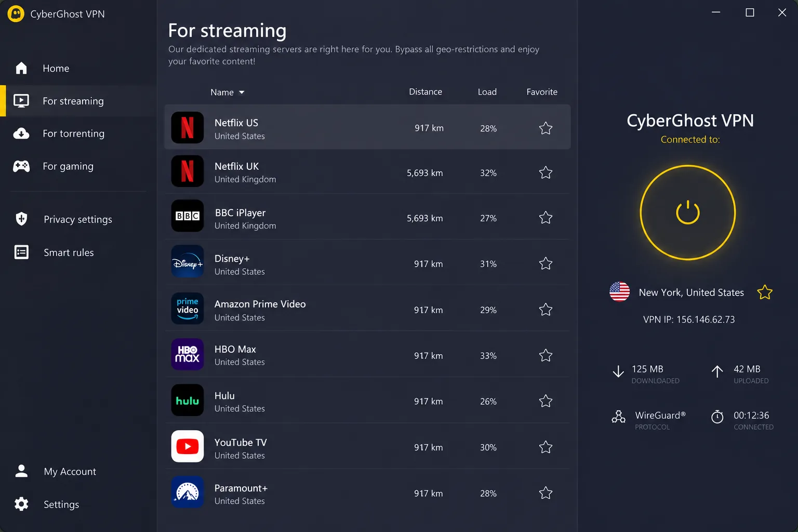
Task: Select the For streaming screen icon
Action: click(x=21, y=101)
